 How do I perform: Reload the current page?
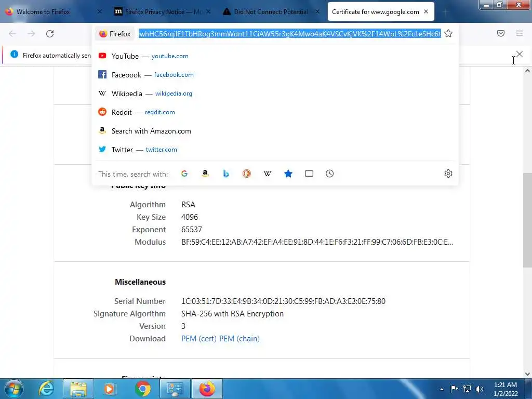coord(50,34)
